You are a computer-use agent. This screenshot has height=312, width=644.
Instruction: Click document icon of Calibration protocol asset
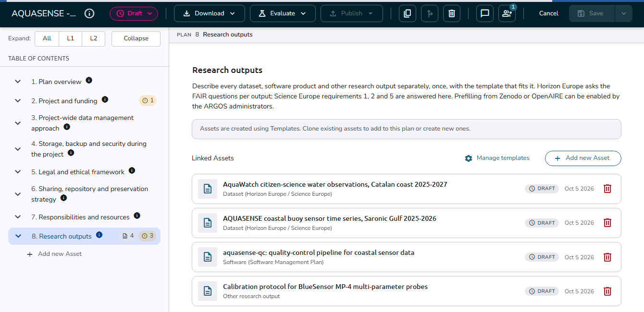point(208,291)
